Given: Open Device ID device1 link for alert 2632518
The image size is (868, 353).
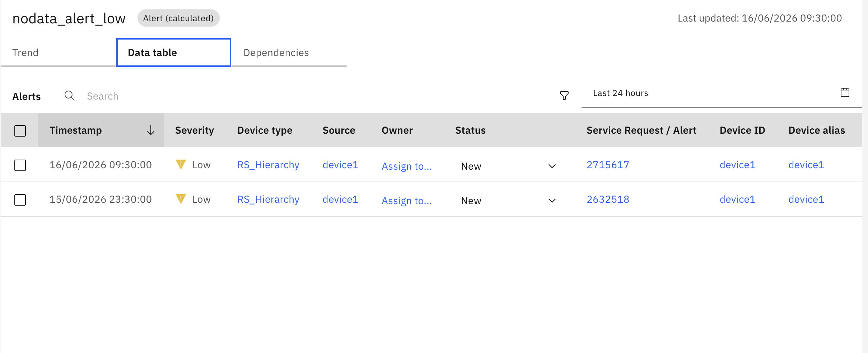Looking at the screenshot, I should pyautogui.click(x=737, y=199).
